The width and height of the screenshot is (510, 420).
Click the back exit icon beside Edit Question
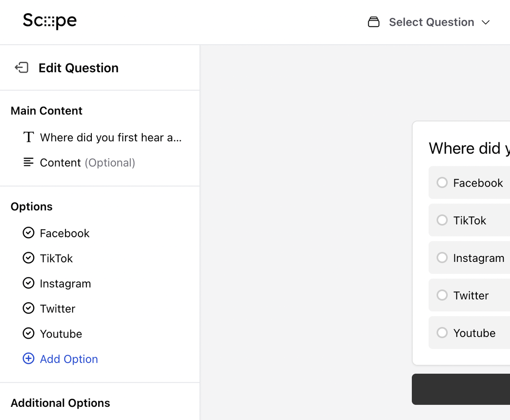(x=22, y=68)
